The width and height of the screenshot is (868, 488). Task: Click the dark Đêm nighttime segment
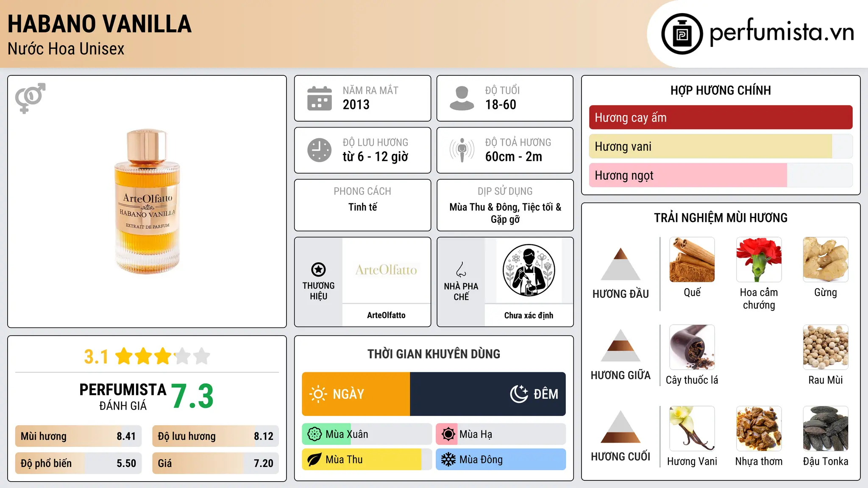pyautogui.click(x=488, y=394)
